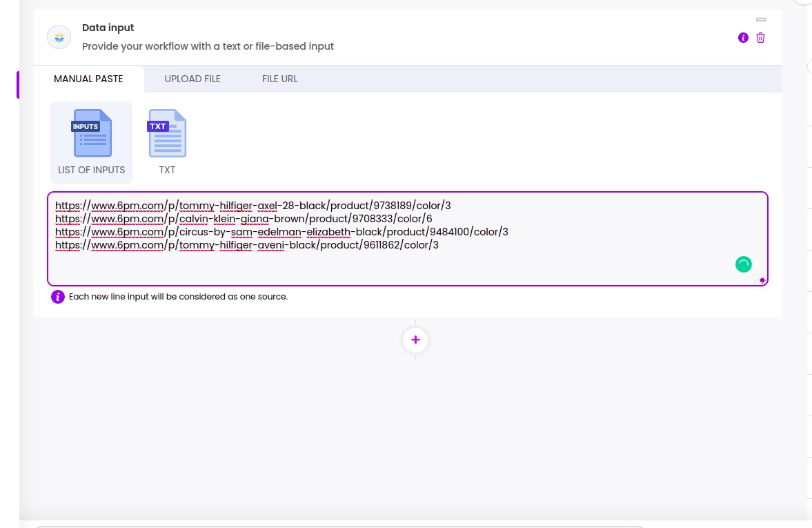Click the empty area of the URL text box
This screenshot has width=812, height=528.
[x=345, y=269]
